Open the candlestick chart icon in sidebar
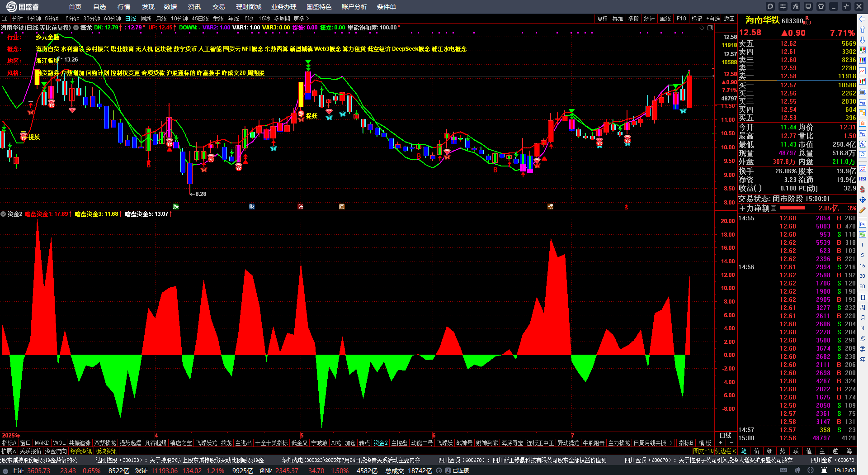Screen dimensions: 868x475 click(x=863, y=81)
